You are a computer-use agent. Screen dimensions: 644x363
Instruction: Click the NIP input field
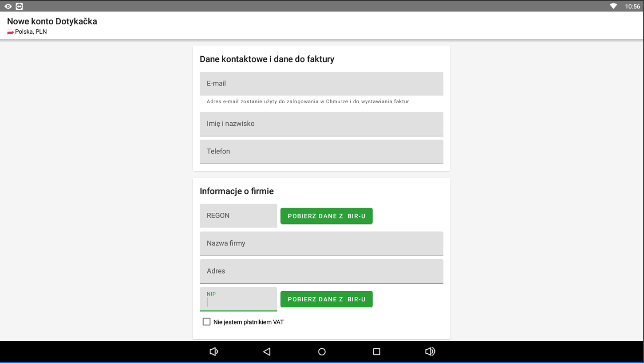tap(238, 300)
